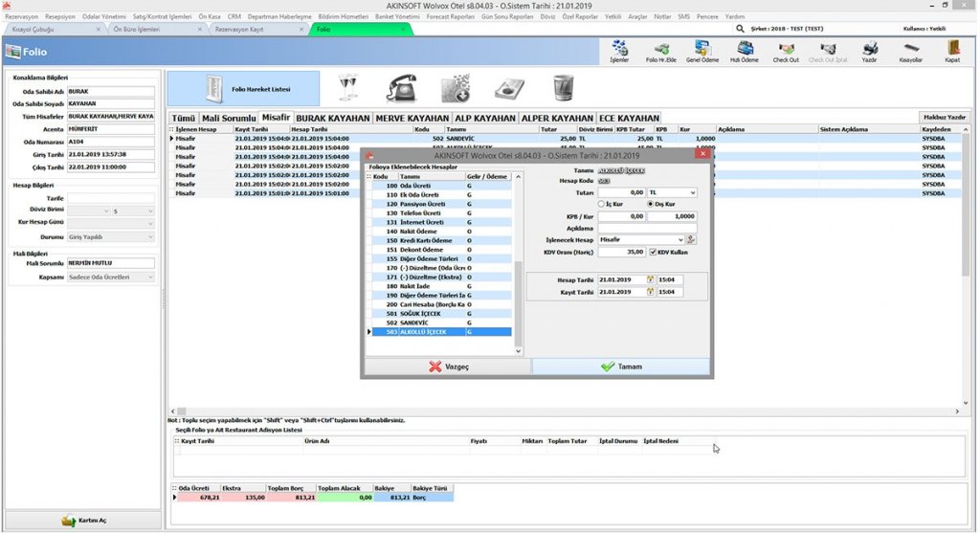Open the Genel Ödeme toolbar icon
980x533 pixels.
pyautogui.click(x=702, y=52)
